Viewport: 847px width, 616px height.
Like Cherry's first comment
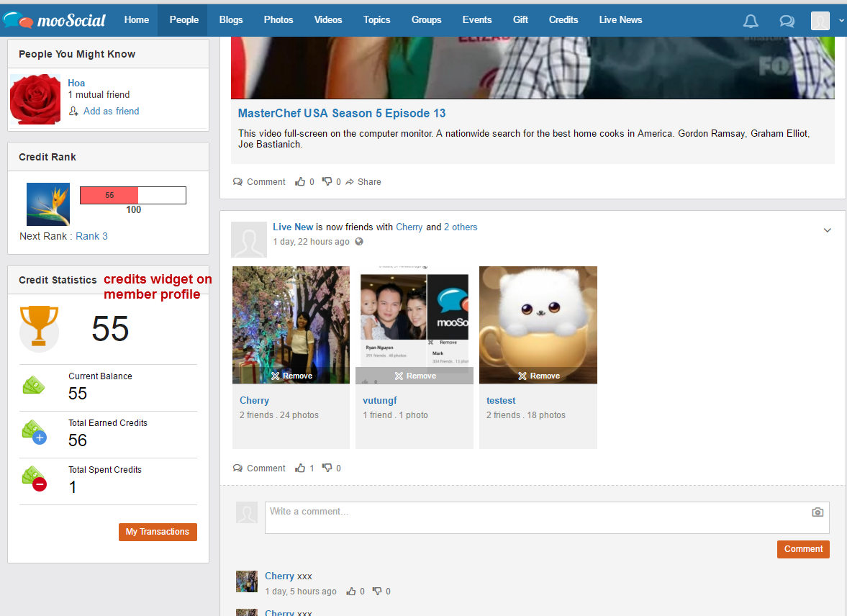pyautogui.click(x=351, y=592)
